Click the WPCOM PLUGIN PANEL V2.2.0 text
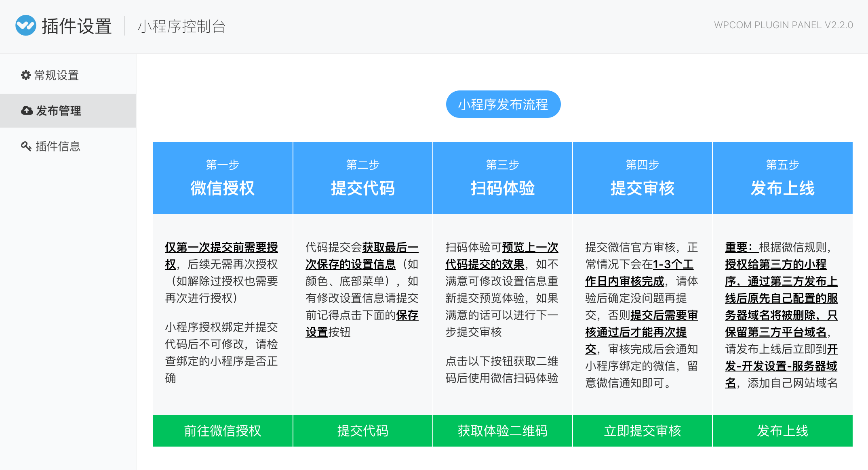The height and width of the screenshot is (470, 868). (784, 25)
